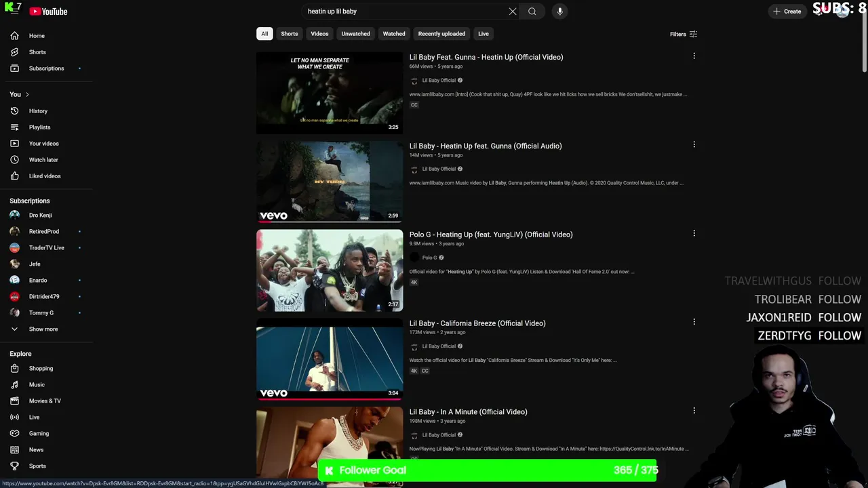Open the Home icon in sidebar
The width and height of the screenshot is (868, 488).
(14, 36)
